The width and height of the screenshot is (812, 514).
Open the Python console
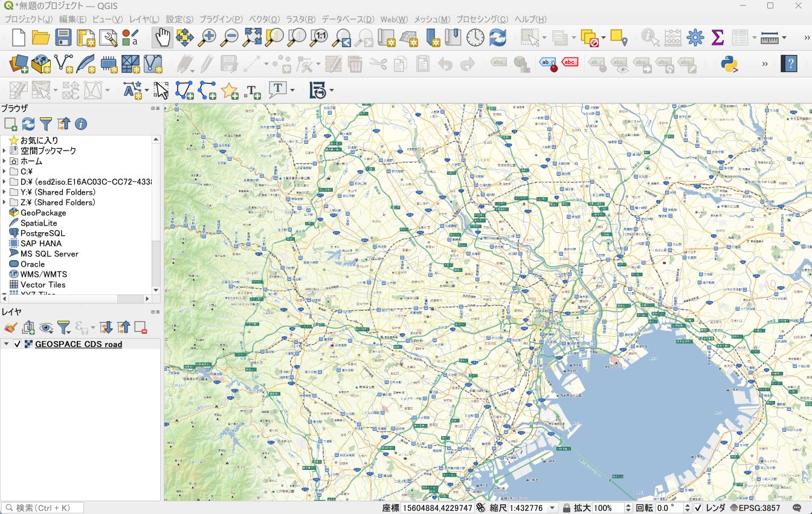[x=730, y=63]
